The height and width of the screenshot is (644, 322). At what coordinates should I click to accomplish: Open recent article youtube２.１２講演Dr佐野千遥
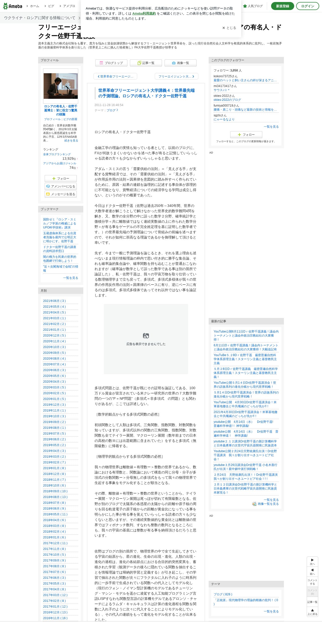(x=245, y=443)
